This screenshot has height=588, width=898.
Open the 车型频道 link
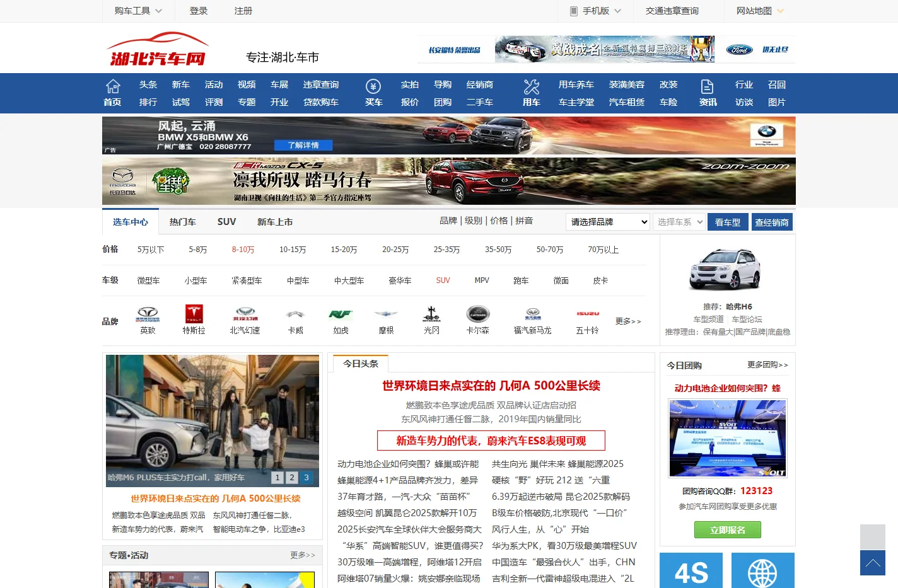[708, 320]
